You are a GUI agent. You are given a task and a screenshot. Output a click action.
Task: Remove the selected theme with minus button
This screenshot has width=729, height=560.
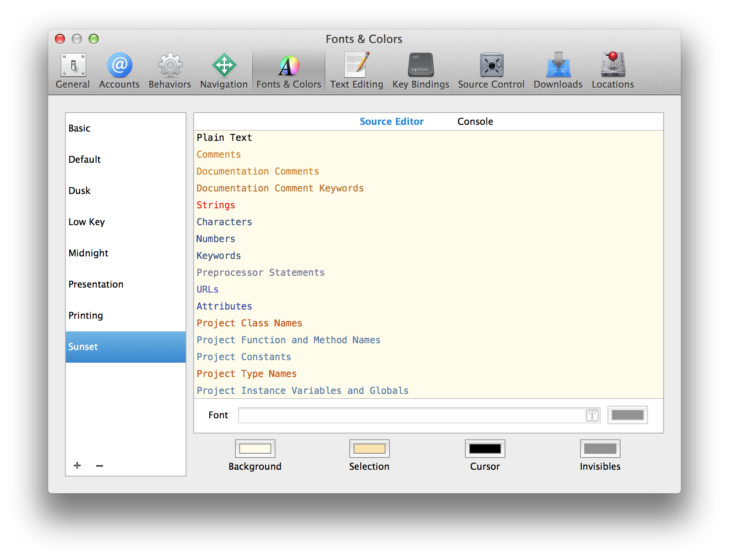(x=100, y=466)
